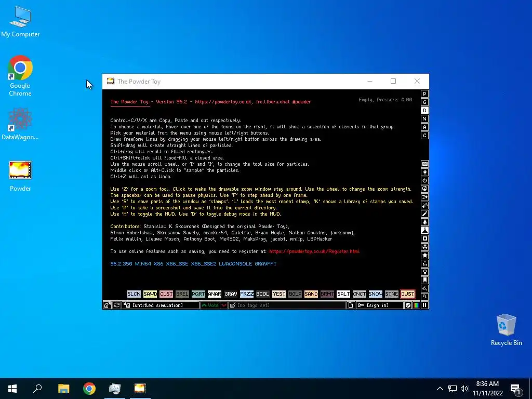Open the Sensors gauge icon section
This screenshot has width=532, height=399.
tap(424, 189)
